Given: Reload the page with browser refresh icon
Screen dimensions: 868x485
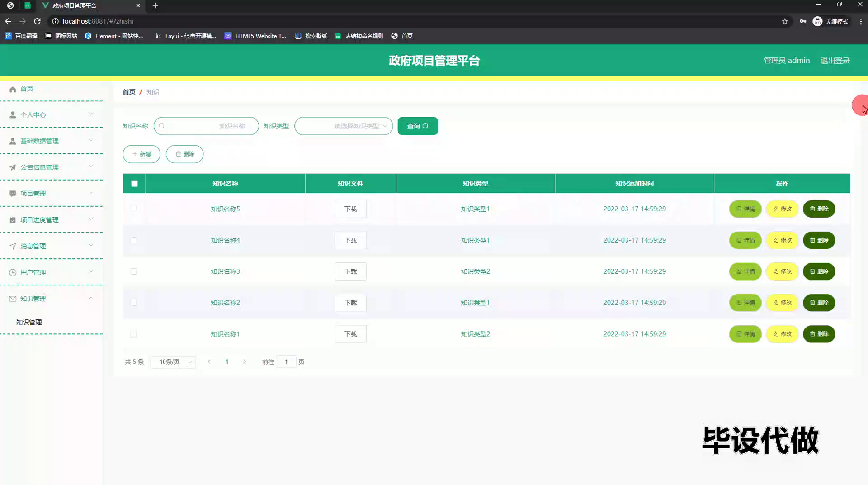Looking at the screenshot, I should click(38, 21).
